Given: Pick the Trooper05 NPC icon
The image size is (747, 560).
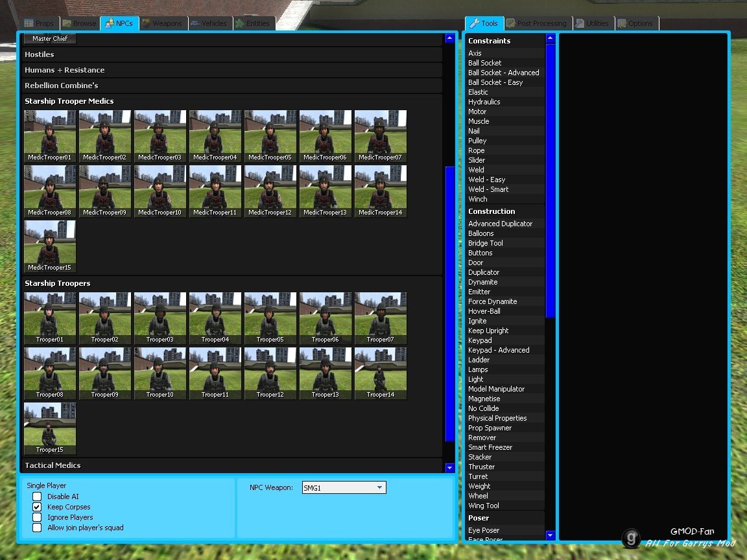Looking at the screenshot, I should click(270, 318).
